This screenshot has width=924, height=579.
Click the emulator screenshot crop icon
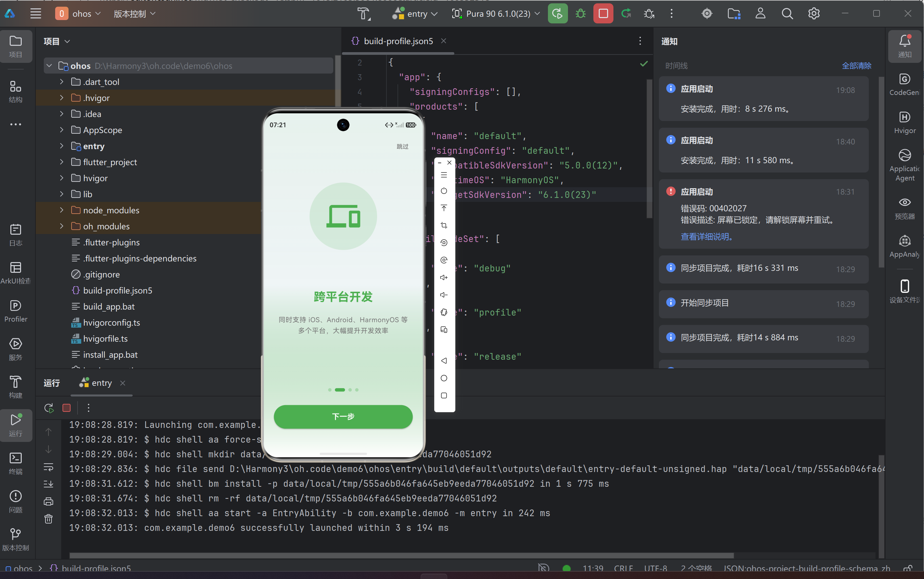pyautogui.click(x=444, y=225)
